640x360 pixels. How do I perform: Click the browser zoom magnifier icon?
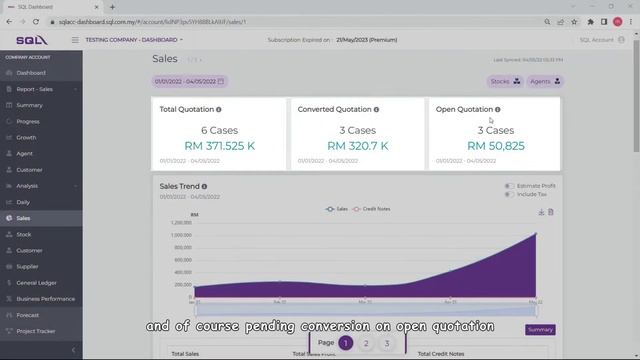[x=547, y=22]
